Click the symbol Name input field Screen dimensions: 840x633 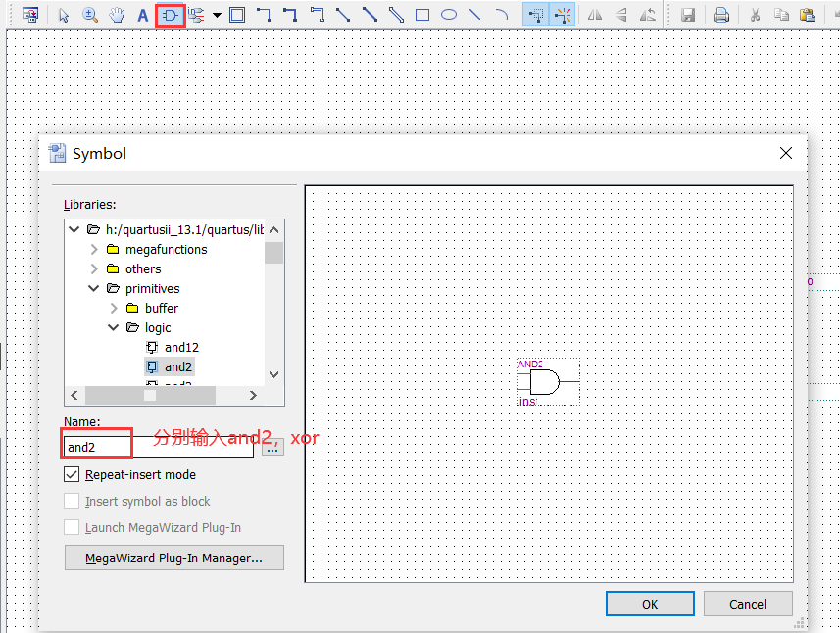tap(158, 447)
